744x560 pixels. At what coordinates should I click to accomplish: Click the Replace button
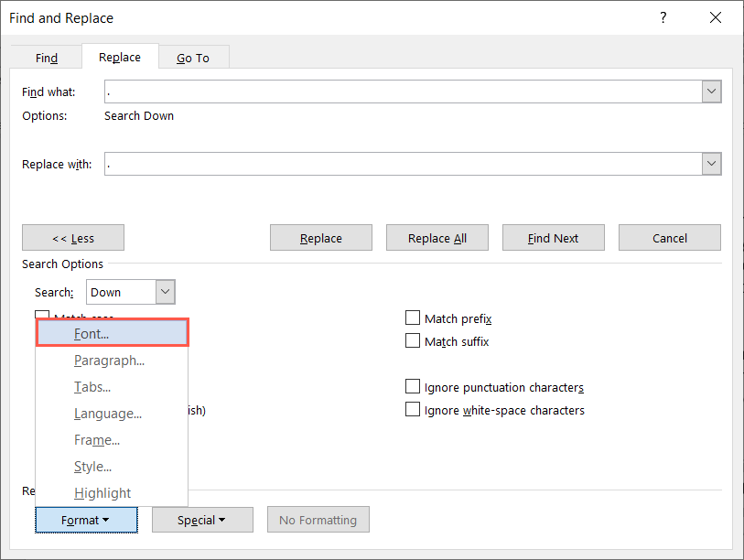tap(321, 238)
